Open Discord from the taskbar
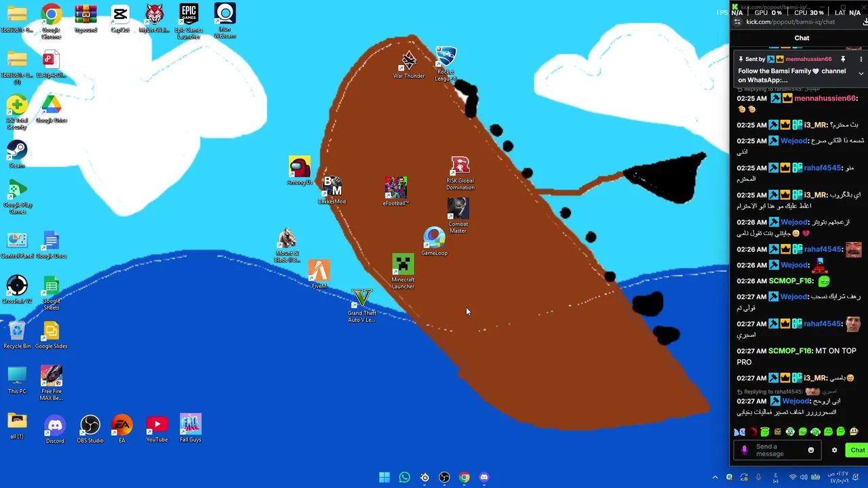 (484, 477)
